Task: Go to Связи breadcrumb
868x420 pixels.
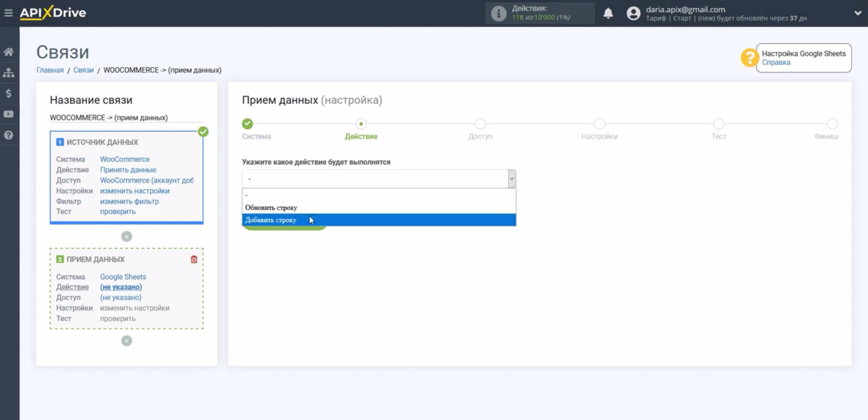Action: click(x=83, y=70)
